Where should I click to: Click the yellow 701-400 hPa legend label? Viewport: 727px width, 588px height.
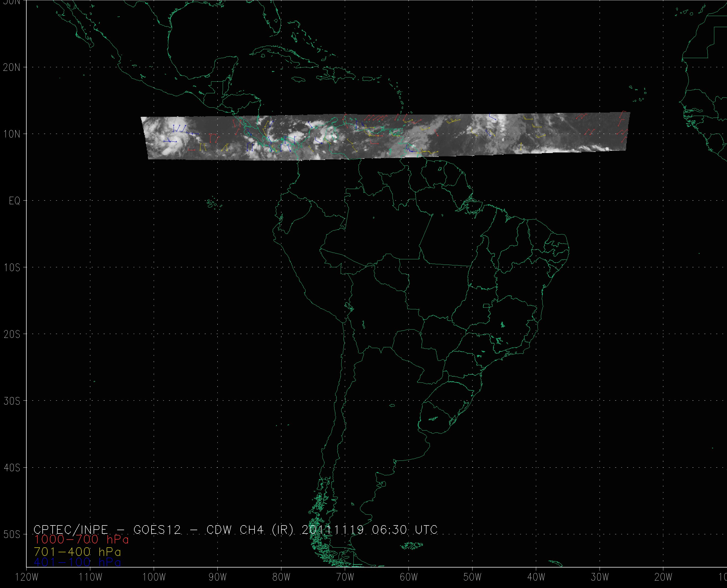pyautogui.click(x=77, y=552)
